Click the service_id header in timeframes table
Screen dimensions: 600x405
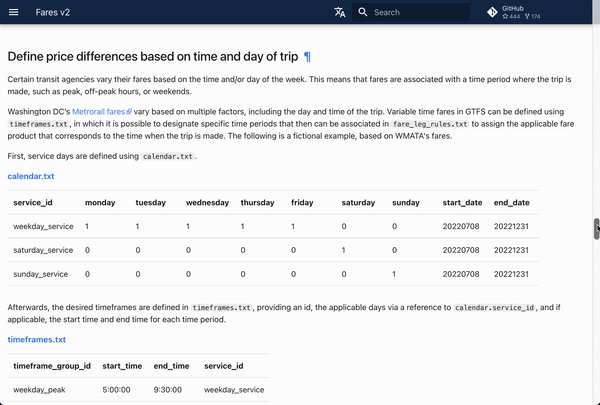tap(223, 366)
